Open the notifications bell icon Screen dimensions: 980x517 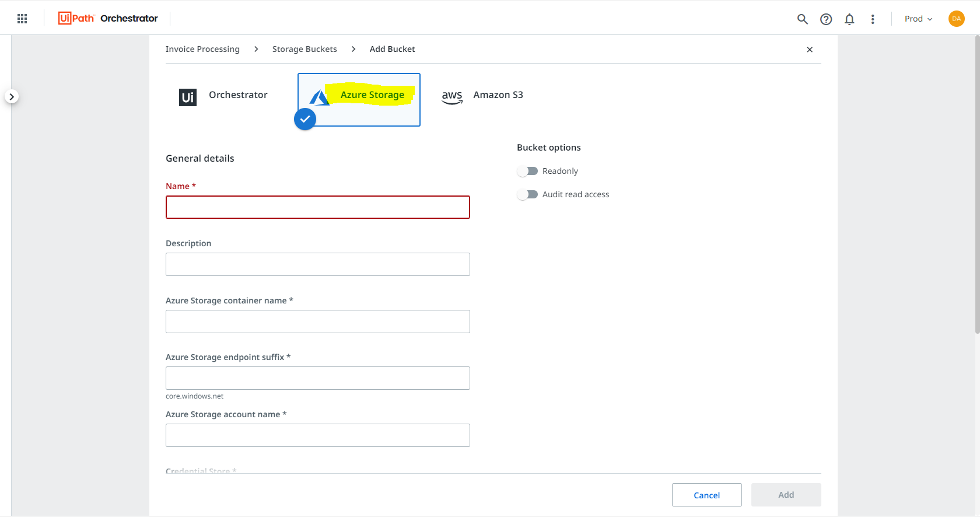(849, 19)
